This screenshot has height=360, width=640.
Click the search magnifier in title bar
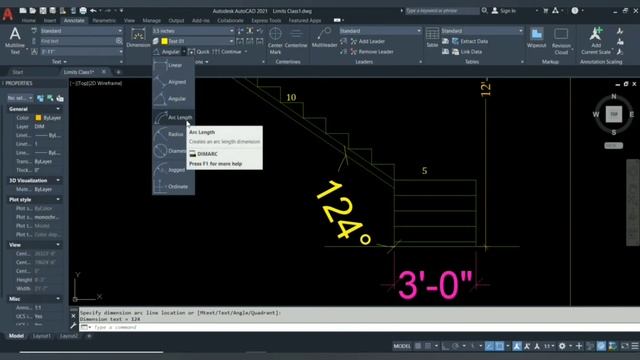tap(484, 11)
